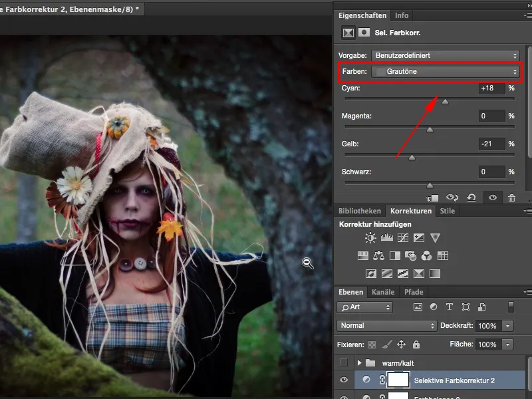532x399 pixels.
Task: Clip adjustment to layer below icon
Action: coord(433,198)
